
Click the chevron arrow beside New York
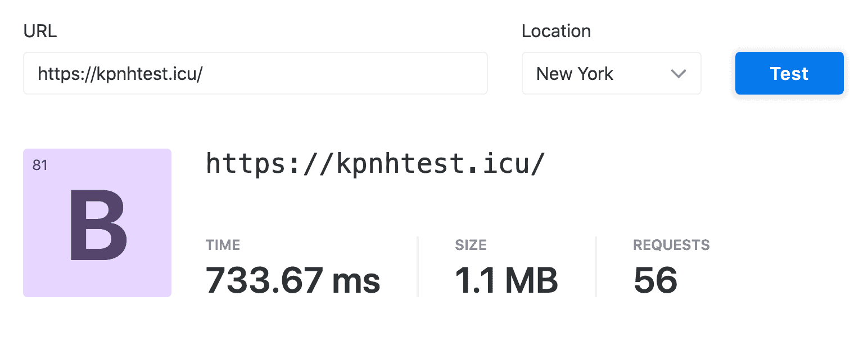click(679, 74)
